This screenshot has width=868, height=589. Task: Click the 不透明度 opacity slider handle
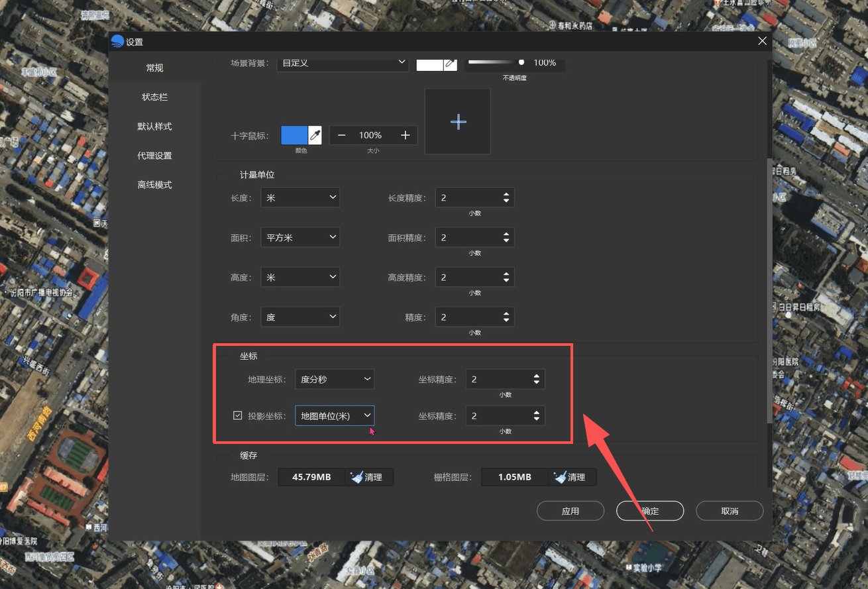pyautogui.click(x=521, y=62)
